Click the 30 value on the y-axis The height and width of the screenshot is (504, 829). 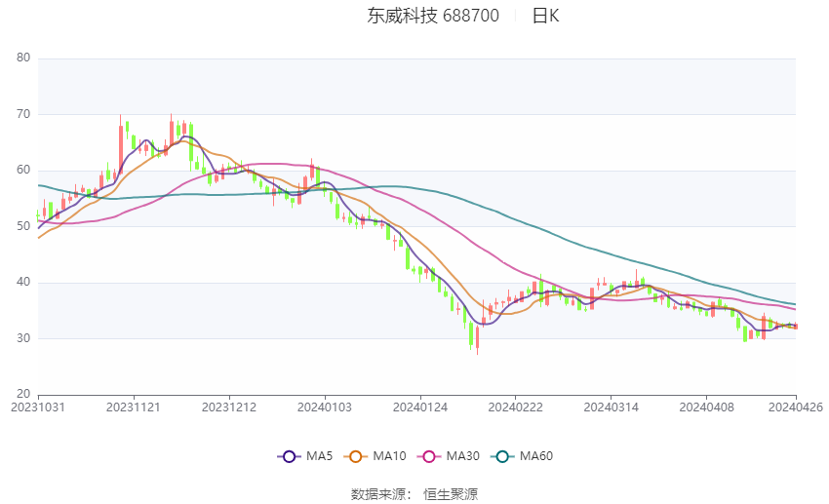point(23,338)
